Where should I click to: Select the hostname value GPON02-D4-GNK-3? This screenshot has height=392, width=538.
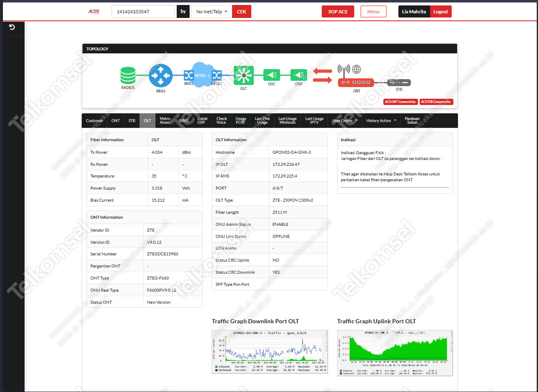292,152
